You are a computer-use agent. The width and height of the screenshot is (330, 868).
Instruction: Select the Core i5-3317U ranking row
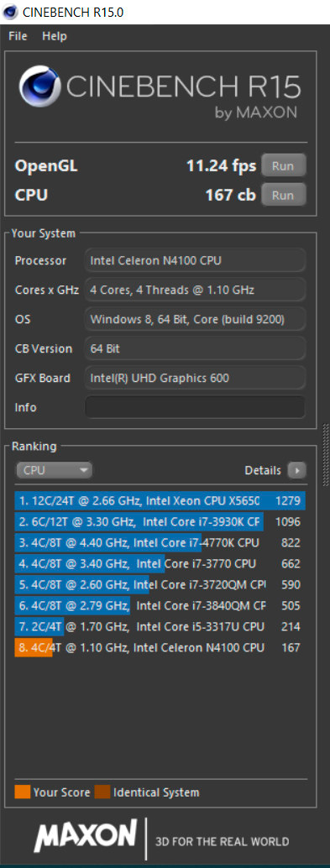160,626
